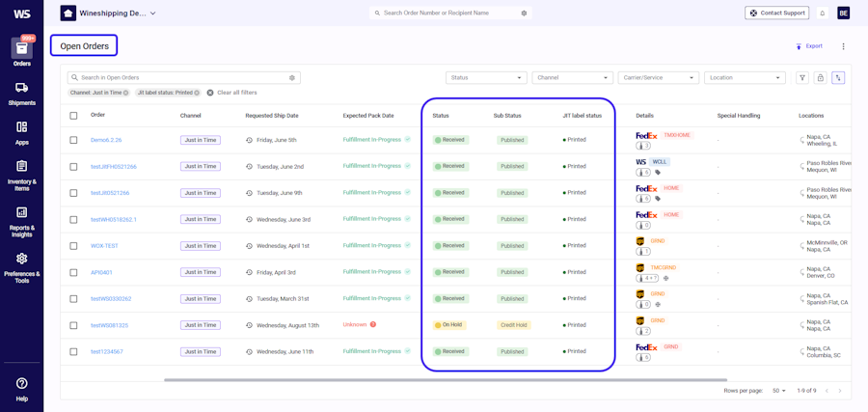868x412 pixels.
Task: Open the filter funnel icon
Action: click(802, 77)
